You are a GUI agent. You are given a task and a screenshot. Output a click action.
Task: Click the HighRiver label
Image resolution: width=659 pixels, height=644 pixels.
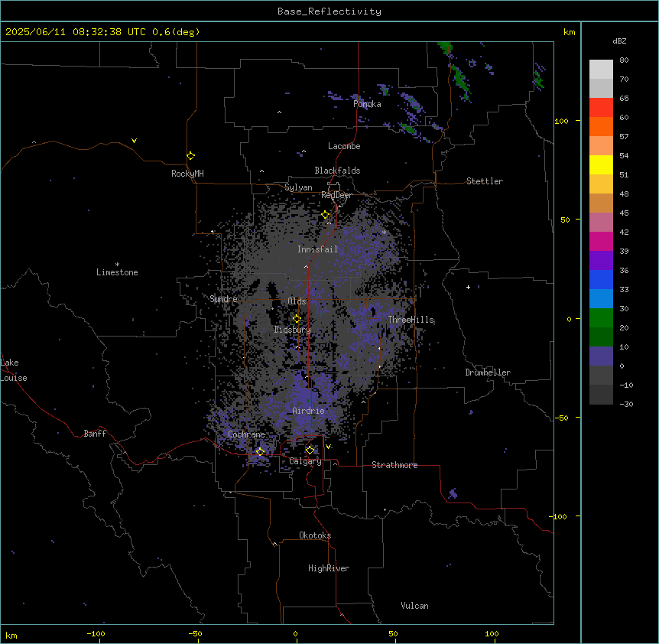coord(329,568)
